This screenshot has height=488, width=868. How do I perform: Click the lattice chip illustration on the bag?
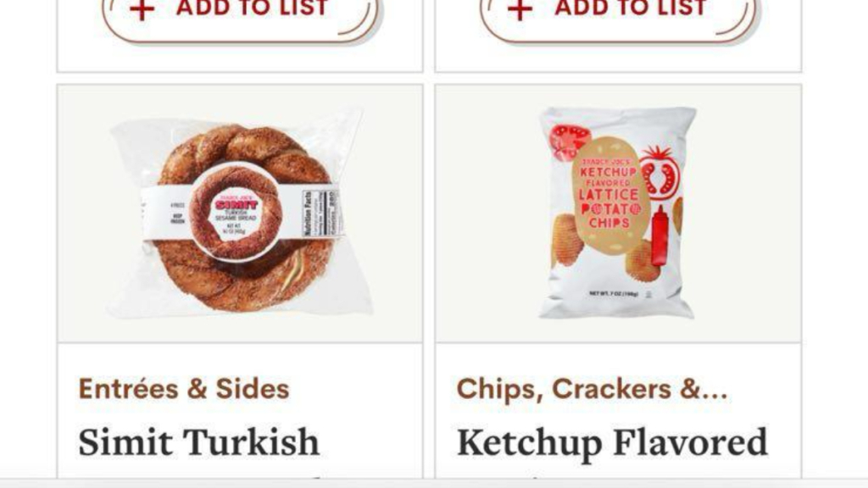[569, 238]
